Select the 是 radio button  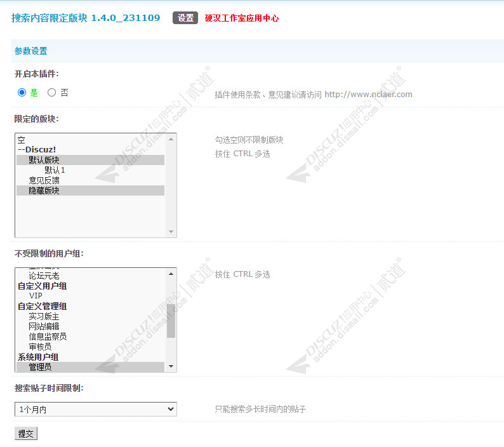pos(22,93)
